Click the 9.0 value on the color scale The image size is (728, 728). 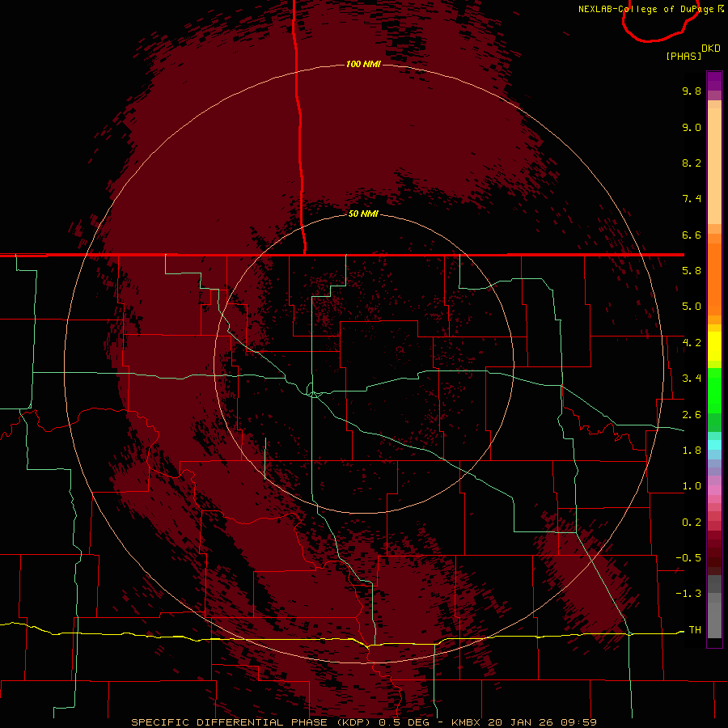[x=692, y=127]
